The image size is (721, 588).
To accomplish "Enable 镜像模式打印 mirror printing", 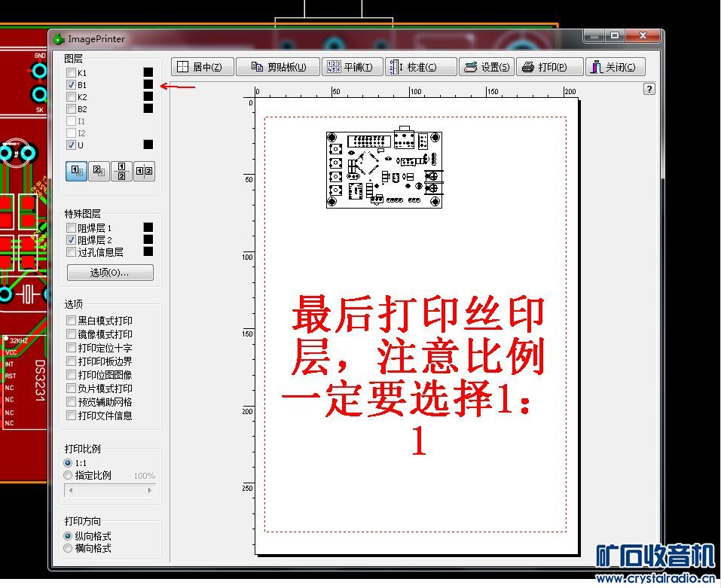I will (x=71, y=334).
